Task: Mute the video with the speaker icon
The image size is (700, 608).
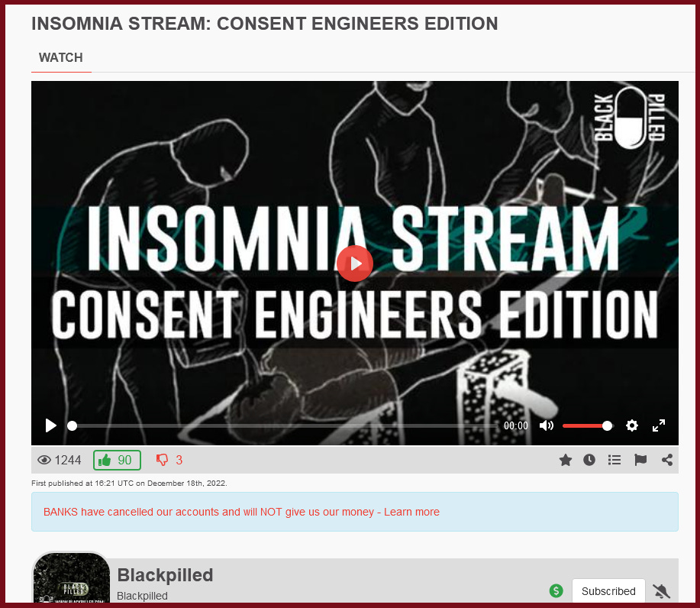Action: point(547,425)
